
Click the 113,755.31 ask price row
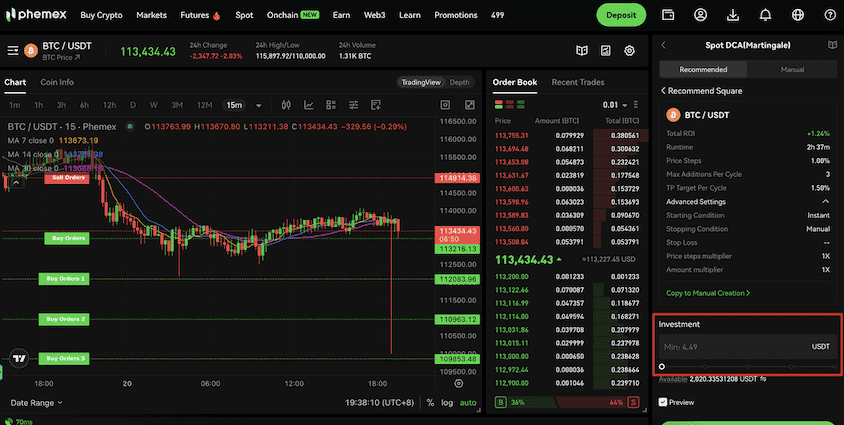567,136
